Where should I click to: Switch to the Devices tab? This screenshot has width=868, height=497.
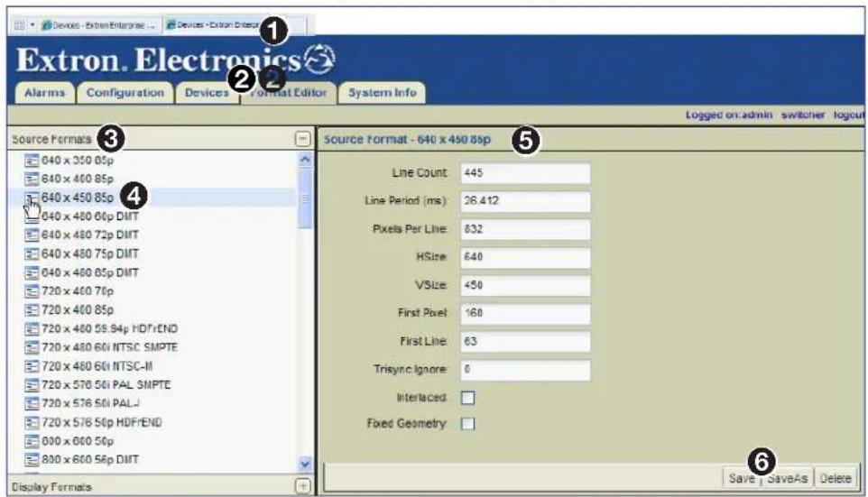click(207, 93)
